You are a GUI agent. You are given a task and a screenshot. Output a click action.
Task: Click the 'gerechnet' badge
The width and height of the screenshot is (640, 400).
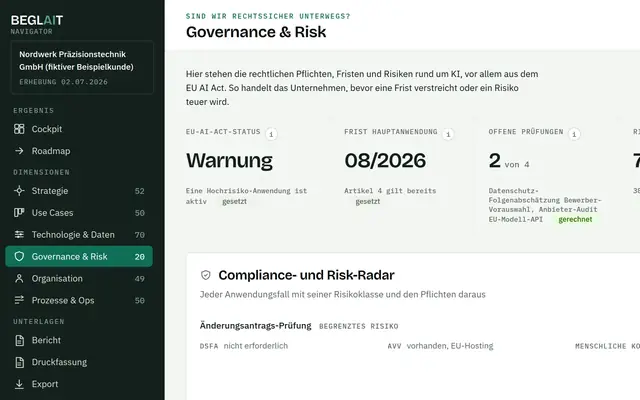coord(575,220)
